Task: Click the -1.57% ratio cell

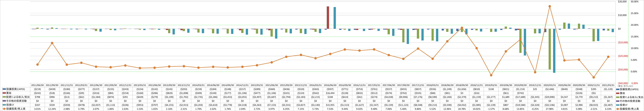Action: (491, 109)
